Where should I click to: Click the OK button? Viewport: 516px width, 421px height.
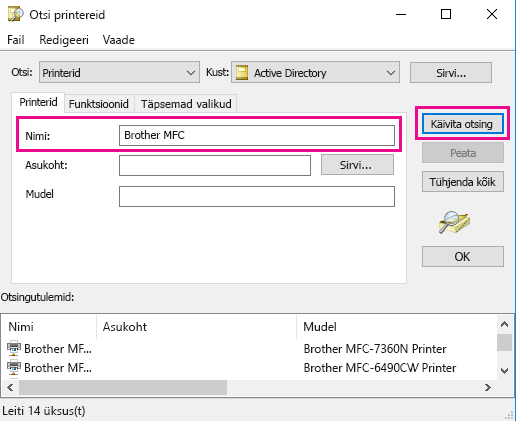[x=463, y=257]
